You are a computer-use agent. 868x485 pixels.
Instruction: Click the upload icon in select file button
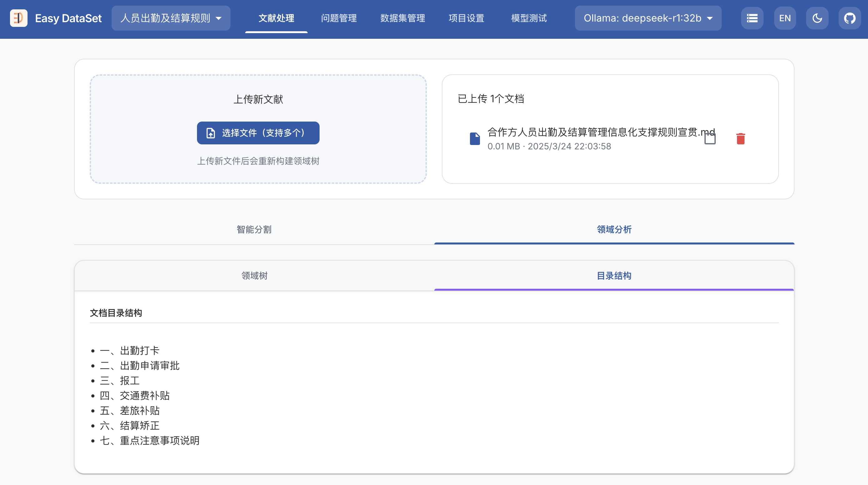(x=211, y=133)
